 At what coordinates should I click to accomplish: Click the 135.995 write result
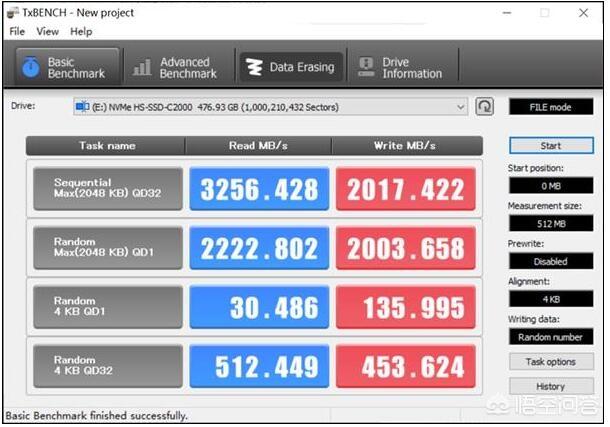(x=406, y=307)
